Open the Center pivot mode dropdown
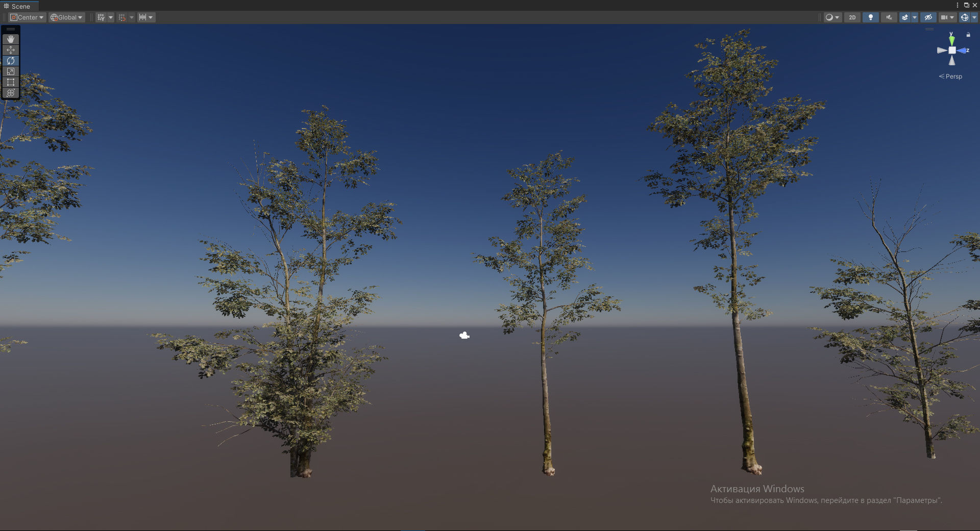 point(27,17)
